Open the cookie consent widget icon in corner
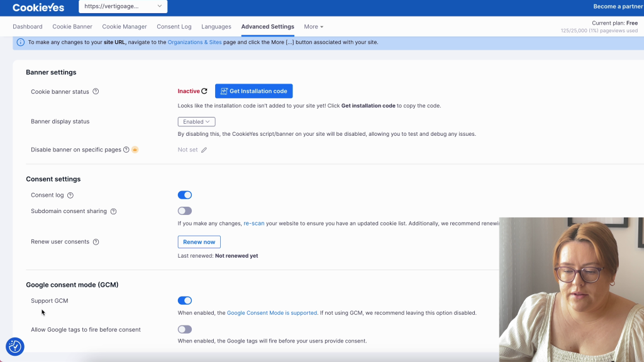644x362 pixels. pos(14,346)
